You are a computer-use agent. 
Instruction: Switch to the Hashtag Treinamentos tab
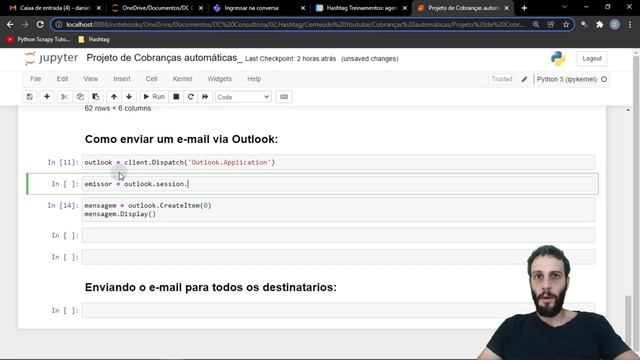[361, 8]
